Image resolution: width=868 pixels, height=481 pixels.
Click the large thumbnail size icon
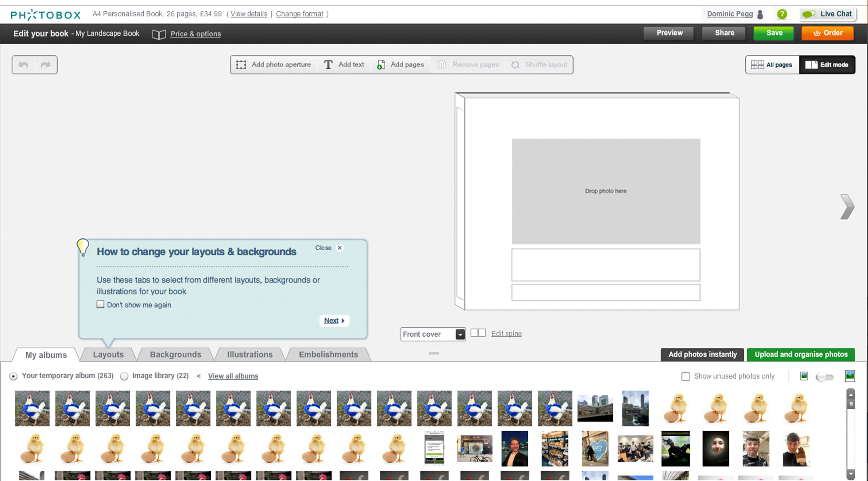[850, 376]
